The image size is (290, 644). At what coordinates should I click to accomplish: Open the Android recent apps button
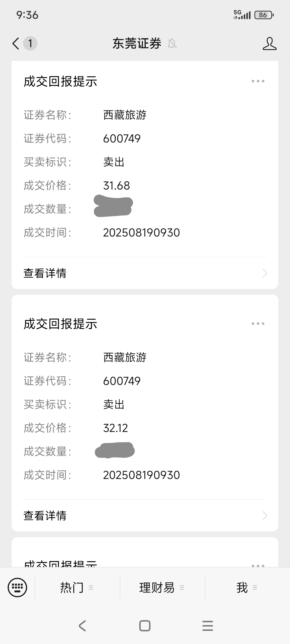208,626
